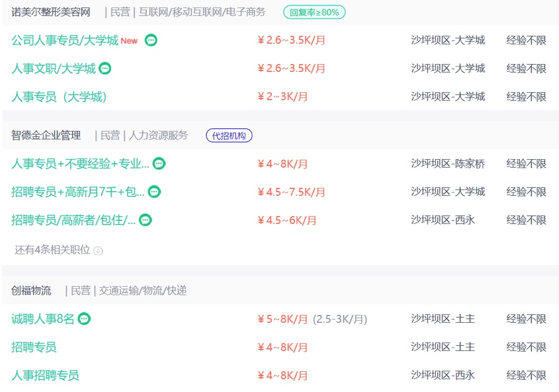Click chat icon beside 诚聘人事8名
The width and height of the screenshot is (559, 392).
coord(84,319)
